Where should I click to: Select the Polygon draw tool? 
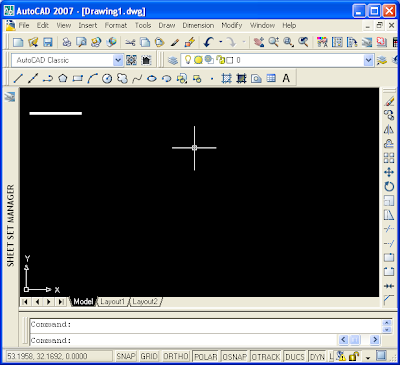pos(63,79)
